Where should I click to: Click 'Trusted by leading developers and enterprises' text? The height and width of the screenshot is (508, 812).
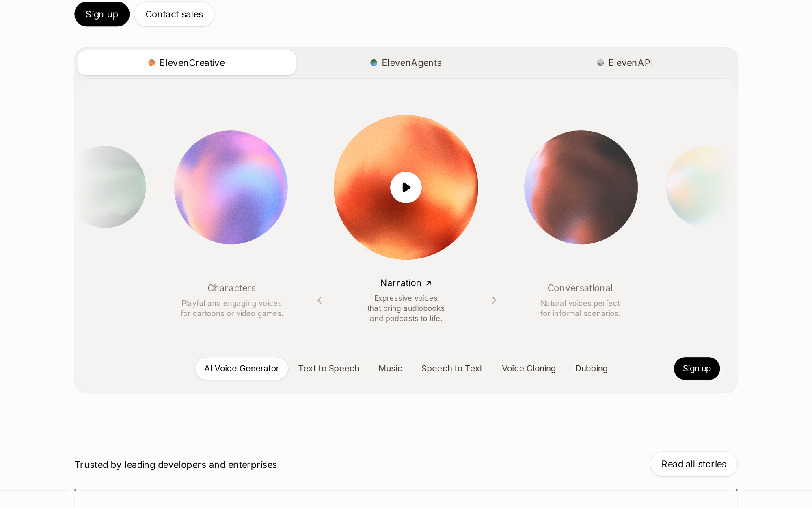tap(176, 465)
